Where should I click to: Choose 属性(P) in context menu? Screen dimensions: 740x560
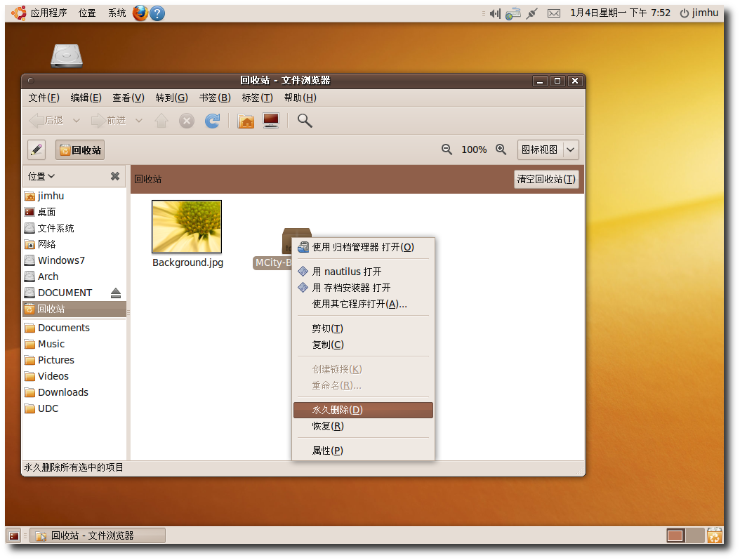click(x=363, y=451)
